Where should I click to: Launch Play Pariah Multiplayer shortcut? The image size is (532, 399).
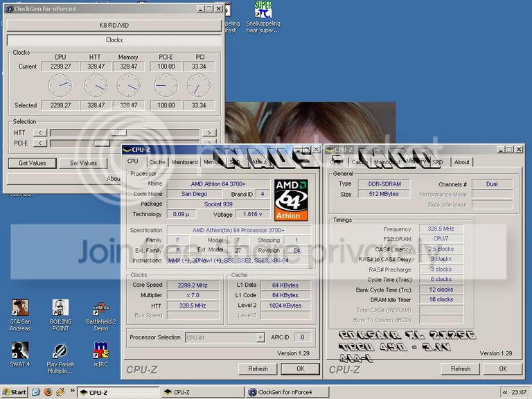pos(60,358)
